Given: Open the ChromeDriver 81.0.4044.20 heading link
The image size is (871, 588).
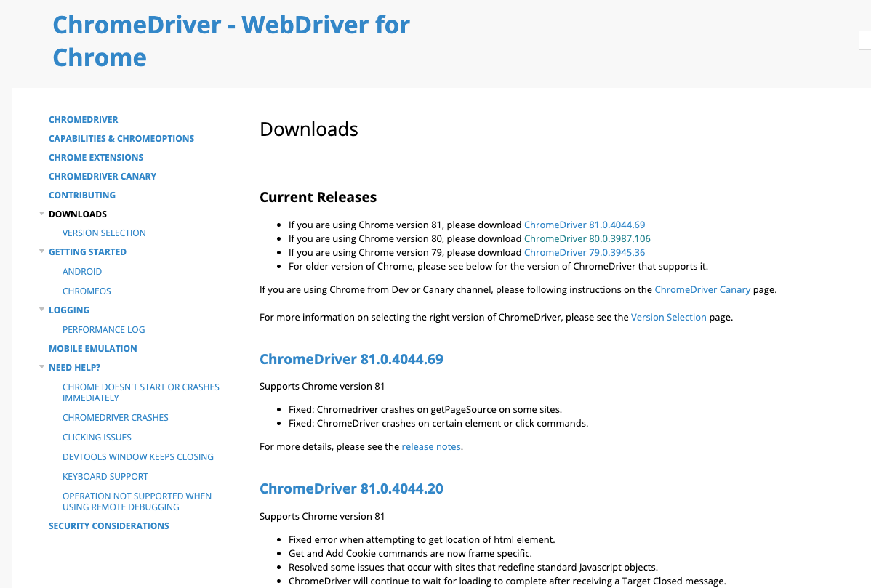Looking at the screenshot, I should point(351,488).
